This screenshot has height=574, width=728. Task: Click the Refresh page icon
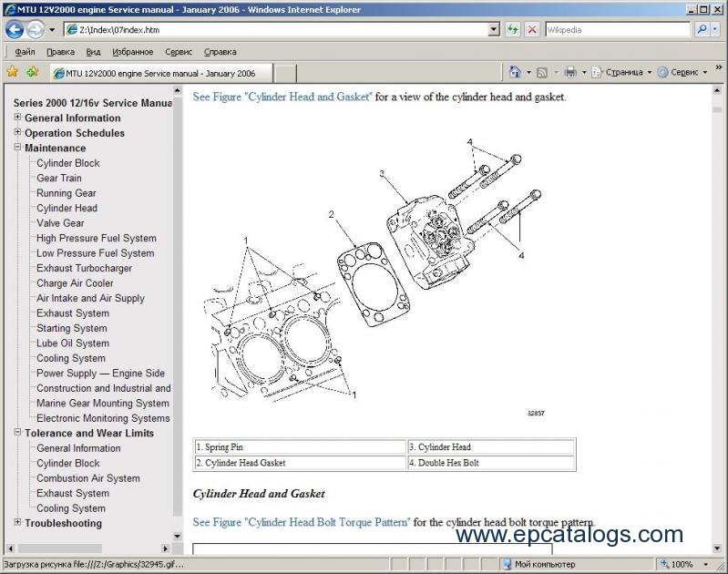[514, 29]
